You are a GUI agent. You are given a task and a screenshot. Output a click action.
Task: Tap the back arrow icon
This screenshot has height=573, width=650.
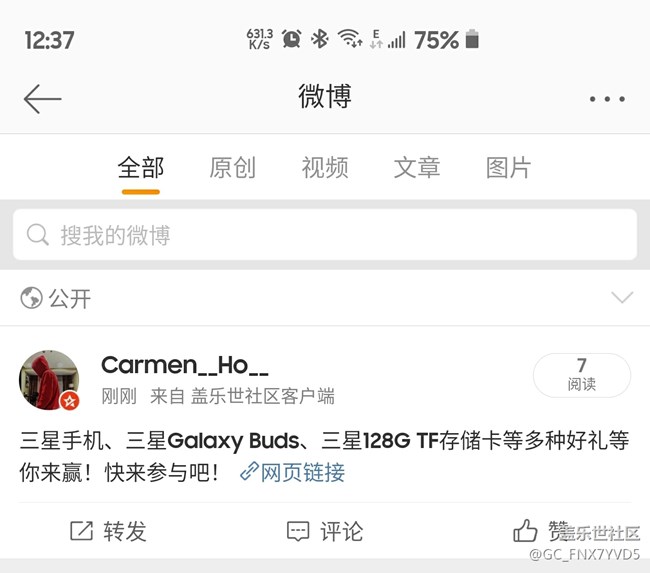point(42,99)
